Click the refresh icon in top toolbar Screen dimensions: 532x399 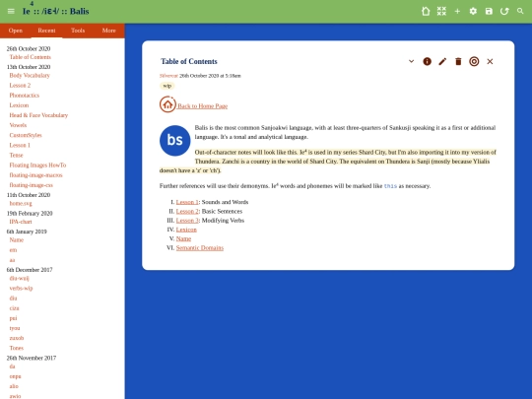click(504, 11)
